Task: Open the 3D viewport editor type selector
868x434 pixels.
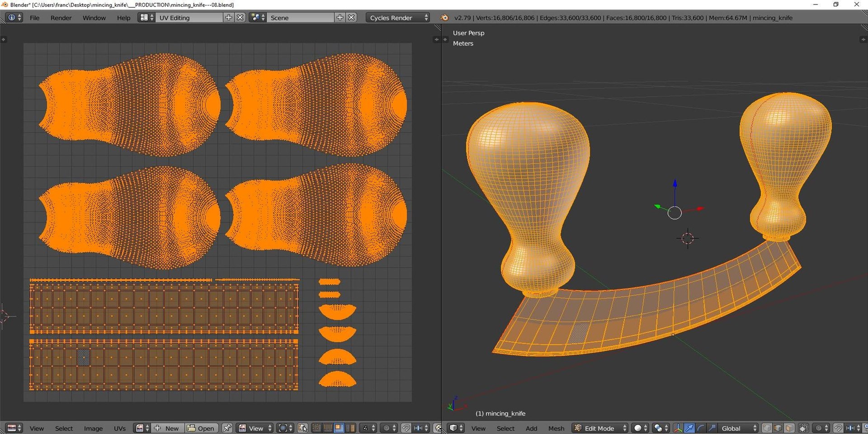Action: coord(456,428)
